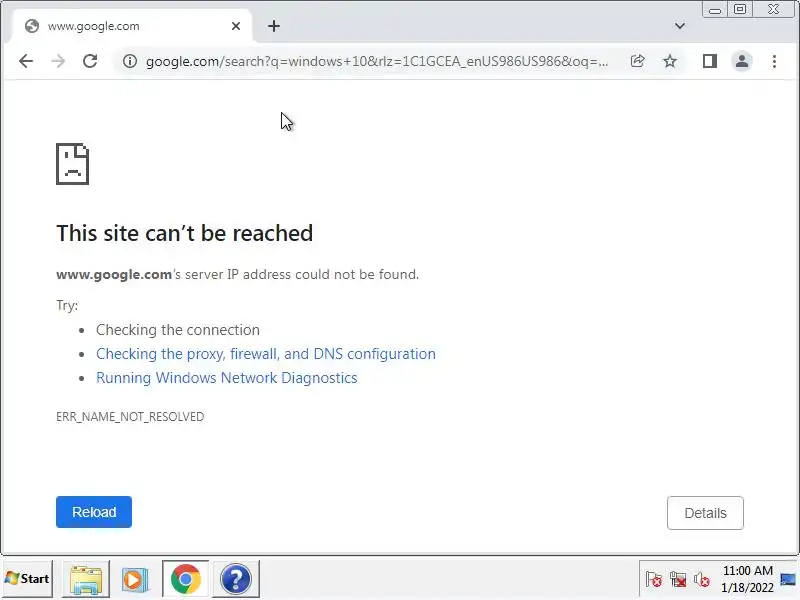Open Chrome's three-dot menu
This screenshot has width=800, height=600.
click(x=774, y=61)
